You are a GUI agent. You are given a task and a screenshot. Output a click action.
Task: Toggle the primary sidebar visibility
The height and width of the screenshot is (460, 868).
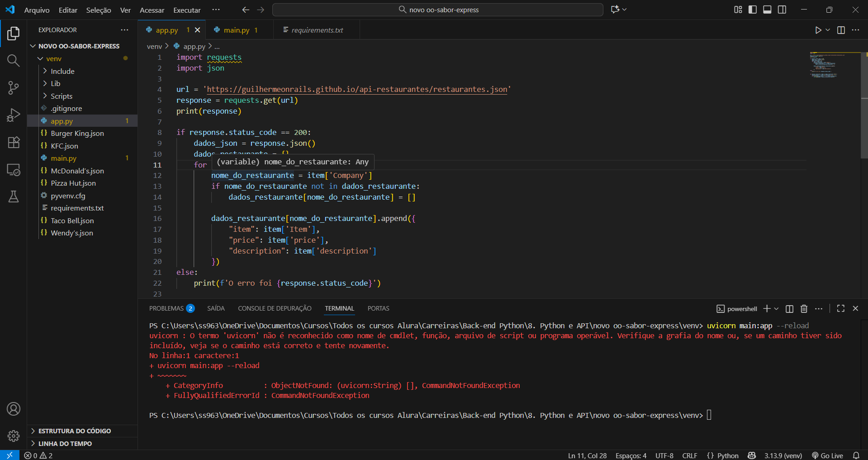(x=753, y=10)
